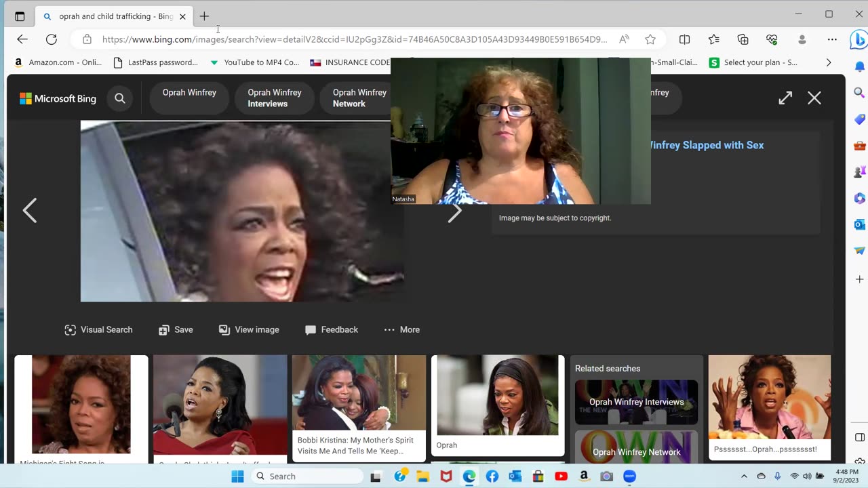Open volume control in system tray
Screen dimensions: 868x488
(807, 476)
